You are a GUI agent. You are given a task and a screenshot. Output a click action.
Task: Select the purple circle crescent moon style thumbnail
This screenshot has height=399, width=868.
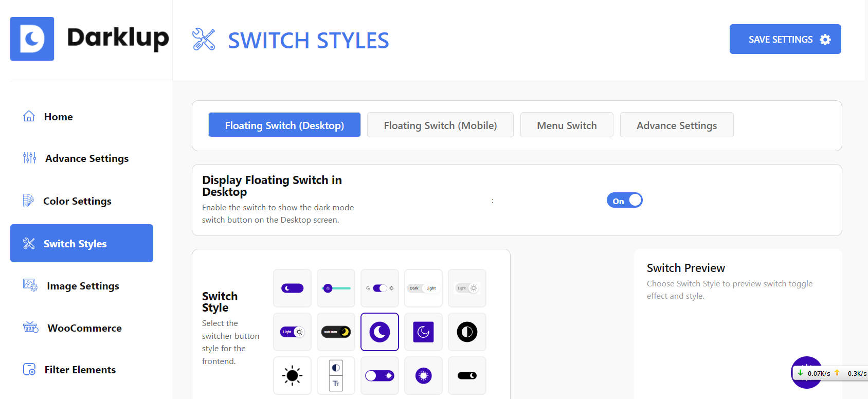click(x=379, y=332)
